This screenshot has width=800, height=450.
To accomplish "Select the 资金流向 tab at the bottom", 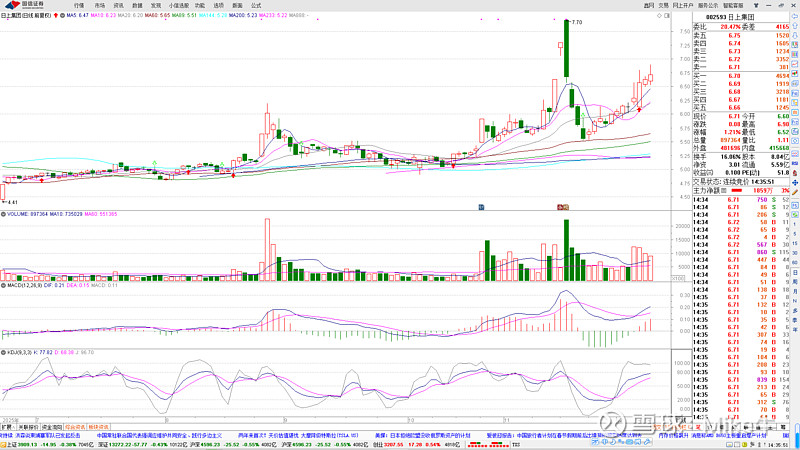I will coord(52,427).
